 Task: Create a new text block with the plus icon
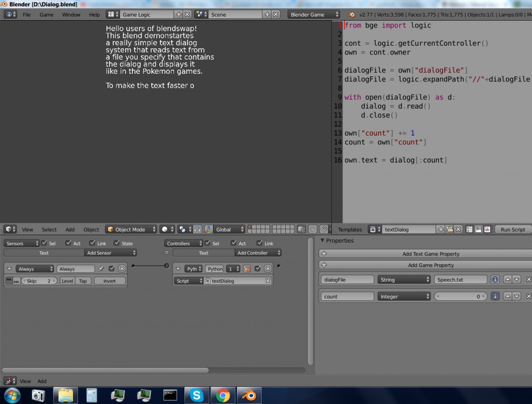pos(441,229)
